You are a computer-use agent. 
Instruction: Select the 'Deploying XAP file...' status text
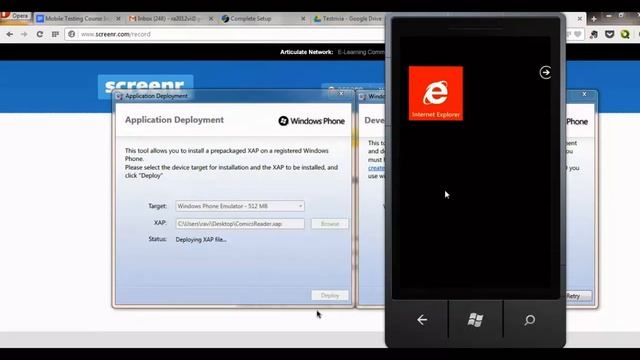[x=201, y=240]
